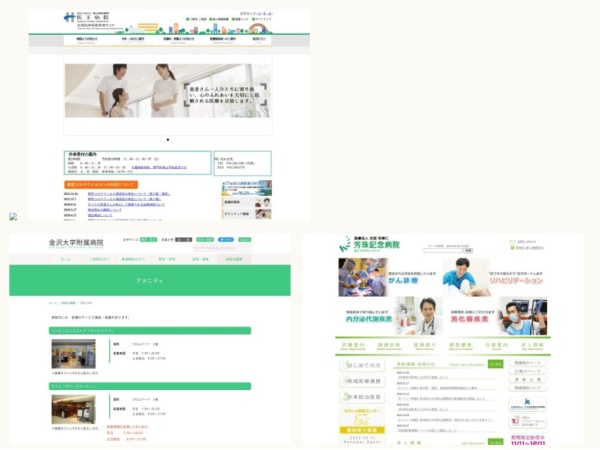Screen dimensions: 600x450
Task: Select the 教育・研究 nav item
Action: coord(166,259)
